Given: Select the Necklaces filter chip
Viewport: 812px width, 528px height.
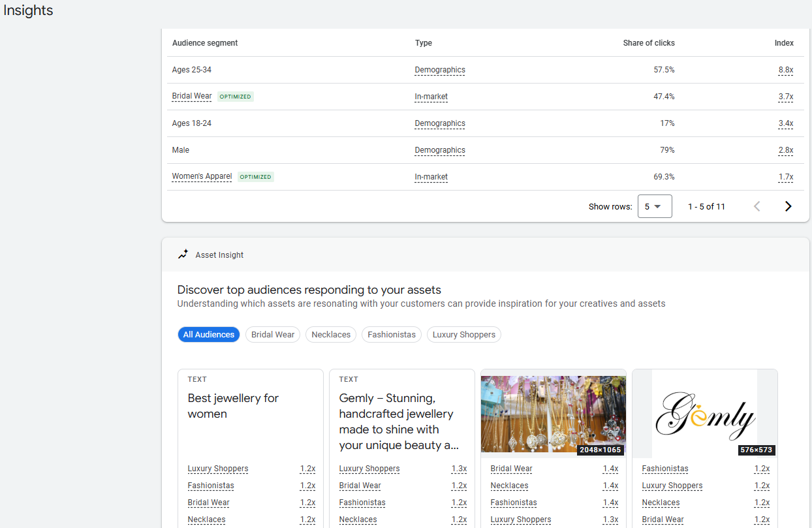Looking at the screenshot, I should click(331, 334).
